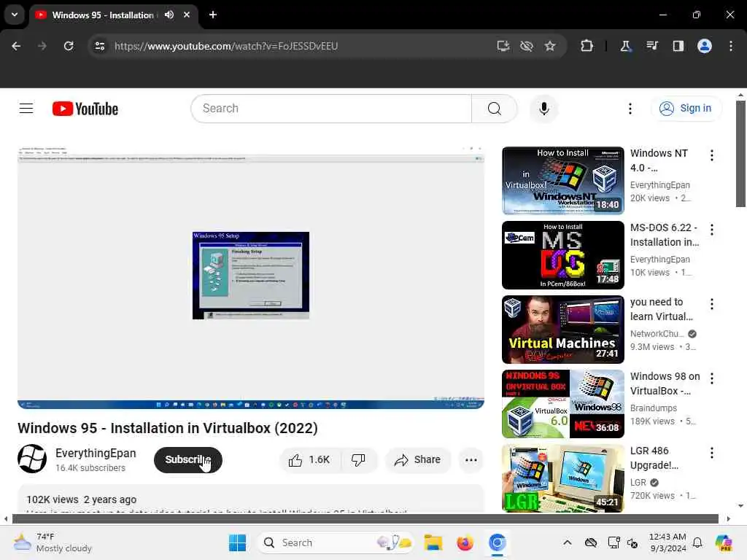Sign in to YouTube

click(x=685, y=109)
